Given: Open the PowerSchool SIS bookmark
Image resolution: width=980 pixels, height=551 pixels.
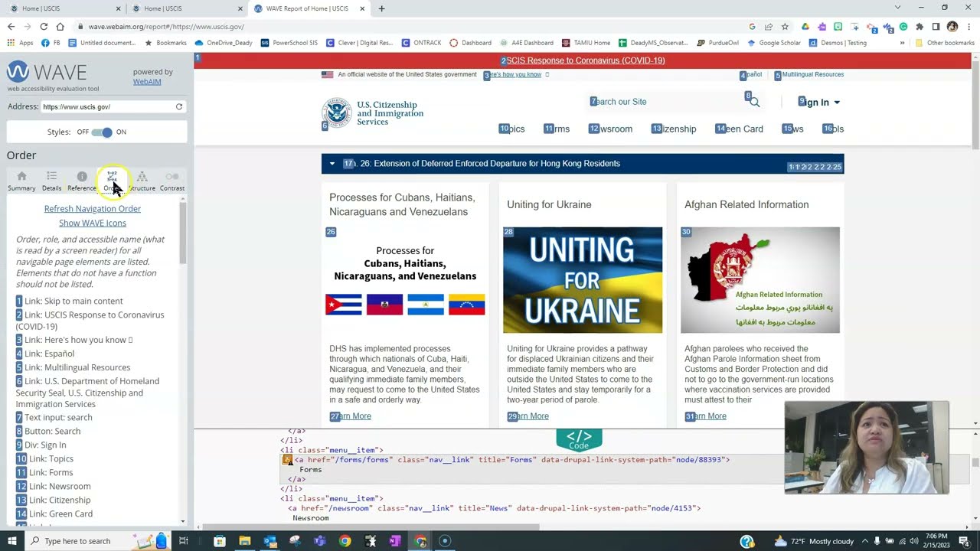Looking at the screenshot, I should pyautogui.click(x=289, y=43).
